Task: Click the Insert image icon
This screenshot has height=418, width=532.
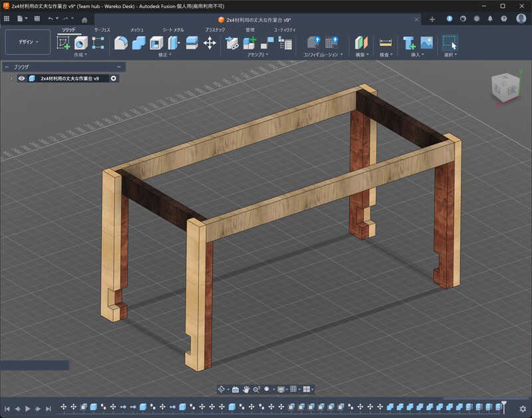Action: pos(427,43)
